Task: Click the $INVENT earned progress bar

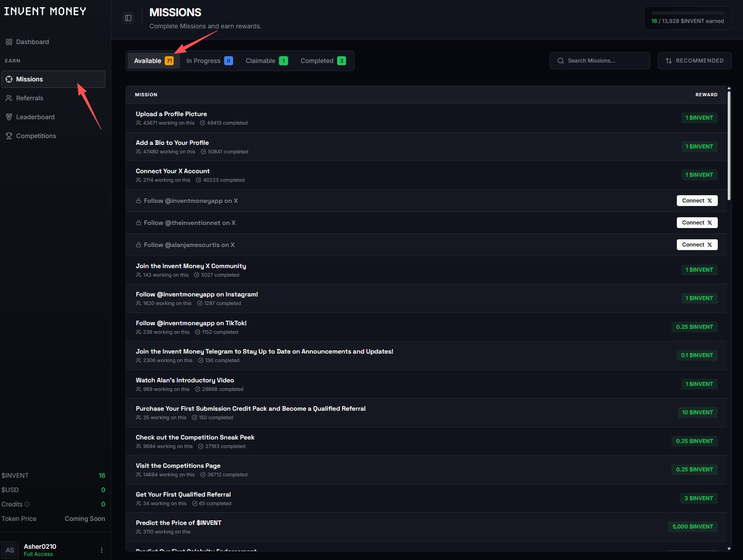Action: click(x=687, y=13)
